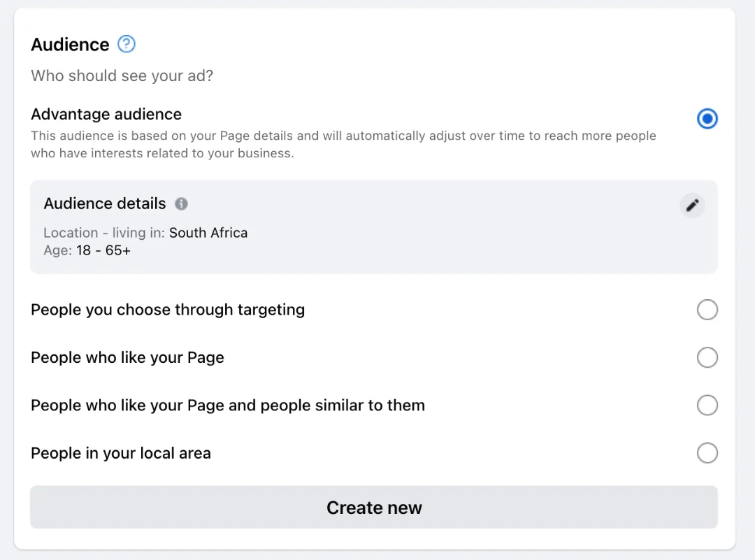
Task: Click the "People in your local area" label
Action: point(121,453)
